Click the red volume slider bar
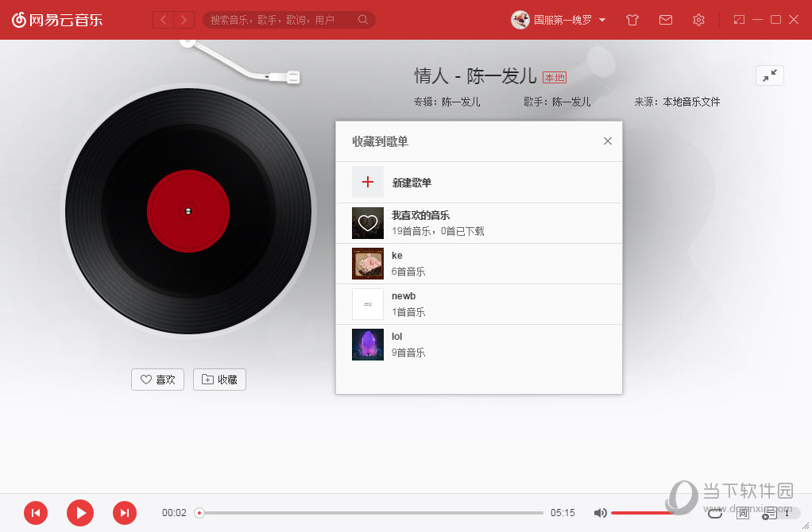 pos(640,513)
